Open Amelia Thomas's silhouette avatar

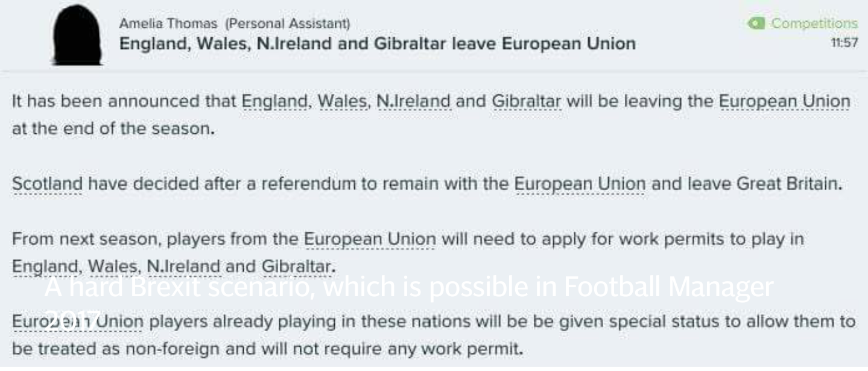(77, 36)
